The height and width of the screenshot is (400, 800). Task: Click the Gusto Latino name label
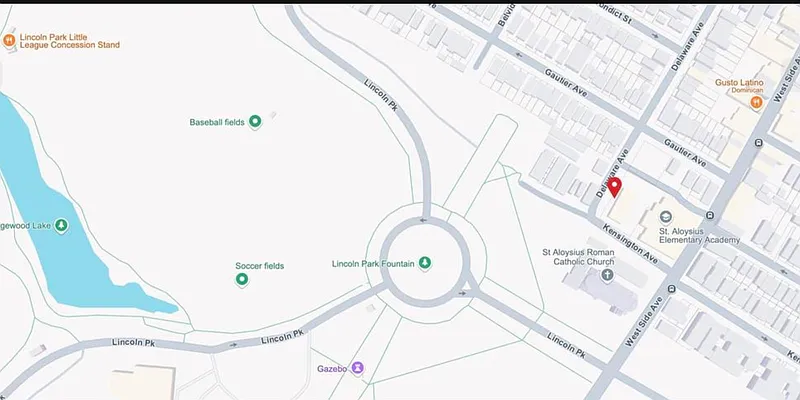[x=740, y=84]
